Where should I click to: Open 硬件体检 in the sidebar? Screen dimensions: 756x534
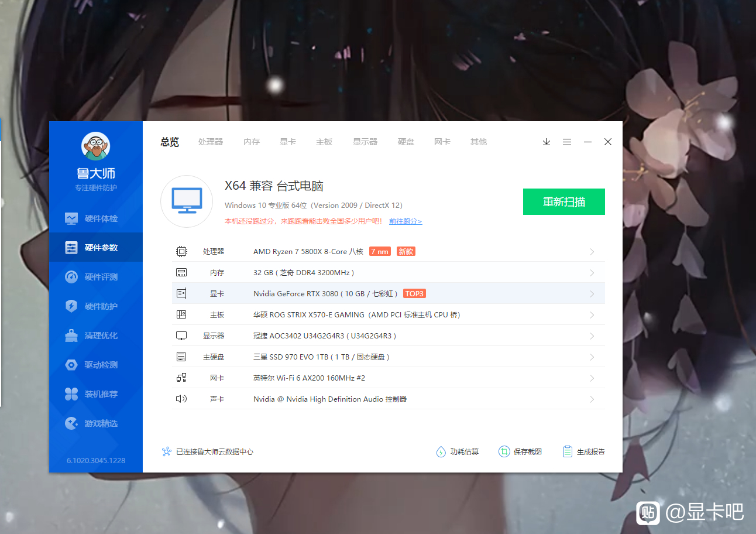coord(95,218)
